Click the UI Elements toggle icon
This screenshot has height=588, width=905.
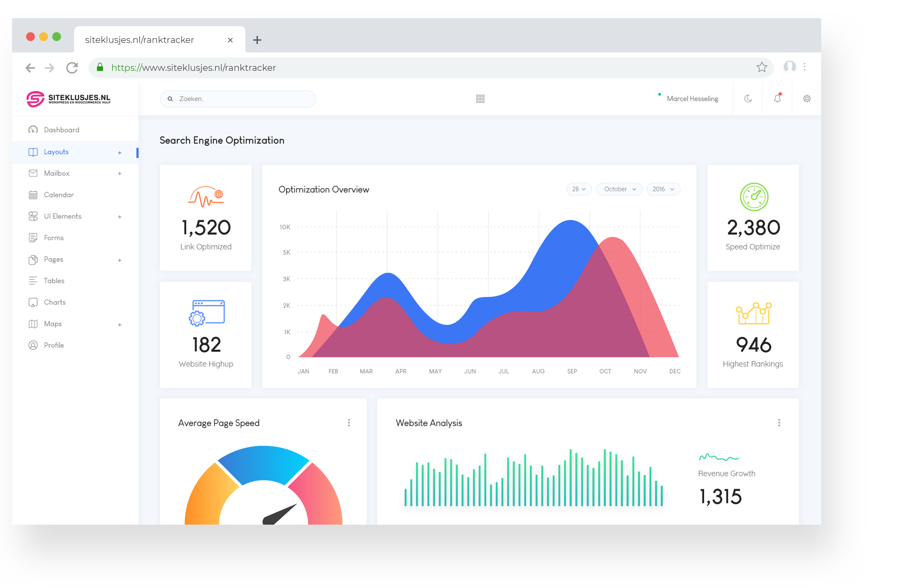coord(33,216)
